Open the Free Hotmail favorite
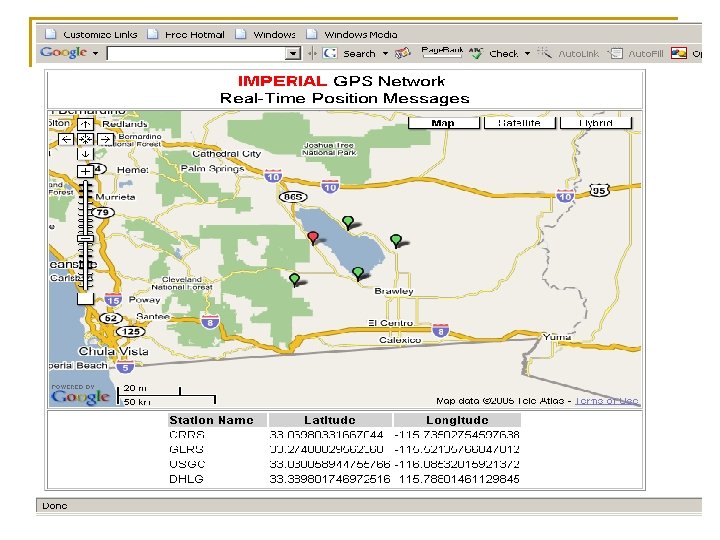This screenshot has height=540, width=720. (x=186, y=34)
